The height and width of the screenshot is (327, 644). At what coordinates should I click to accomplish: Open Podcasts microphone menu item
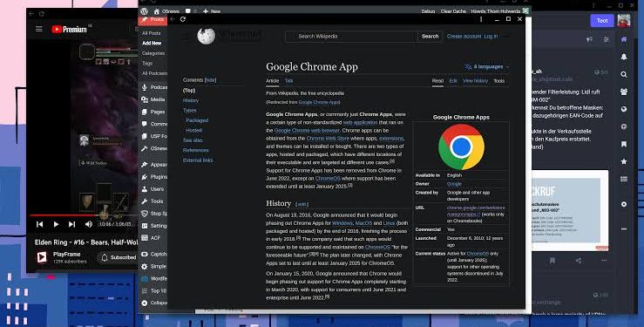[x=153, y=87]
